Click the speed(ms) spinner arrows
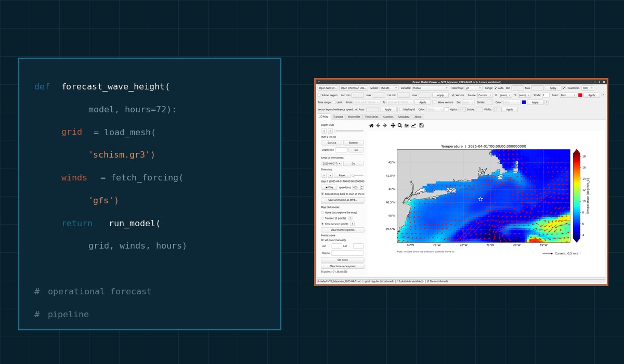 (x=362, y=187)
